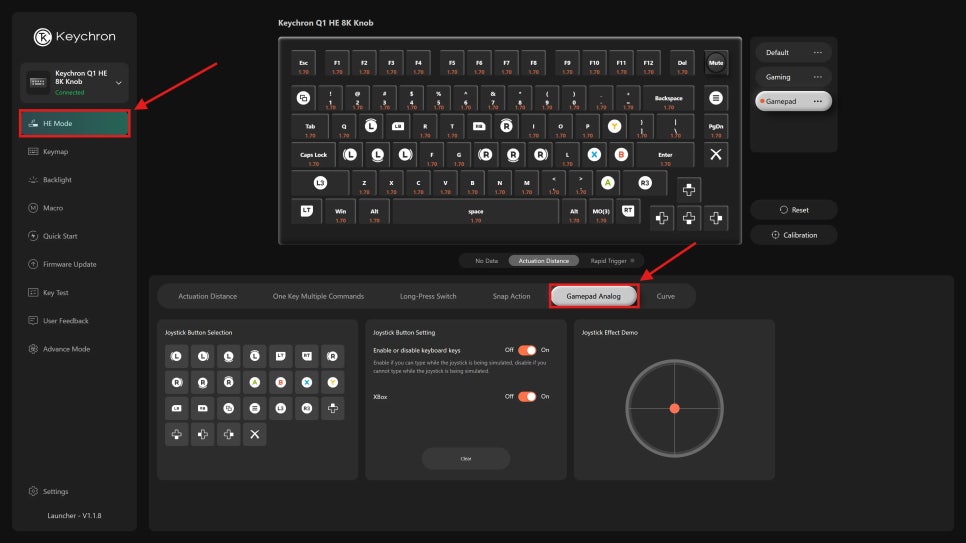Select the Menu lines icon in Joystick Button Selection

pyautogui.click(x=254, y=408)
